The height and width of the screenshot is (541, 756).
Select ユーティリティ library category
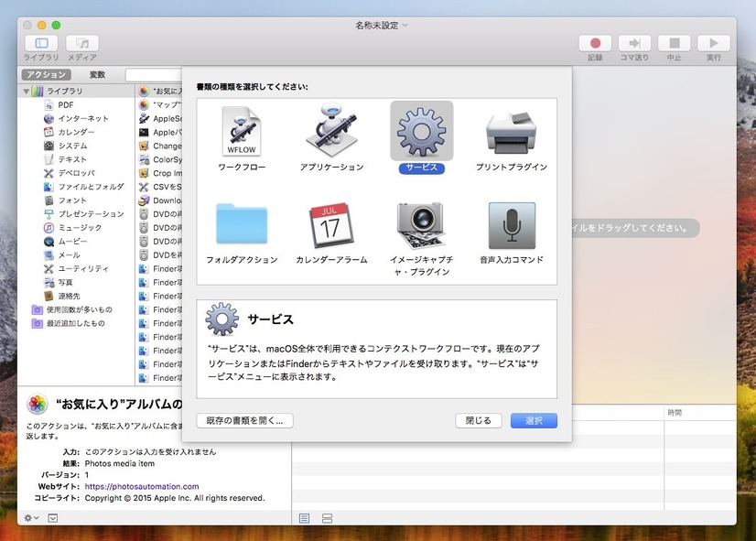pos(77,268)
